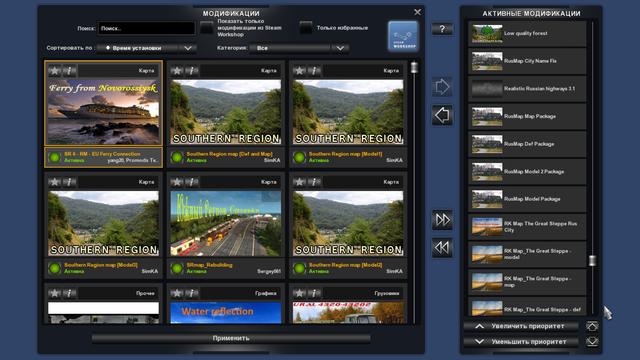This screenshot has height=360, width=640.
Task: Click the active mods list scrollbar handle
Action: coord(592,260)
